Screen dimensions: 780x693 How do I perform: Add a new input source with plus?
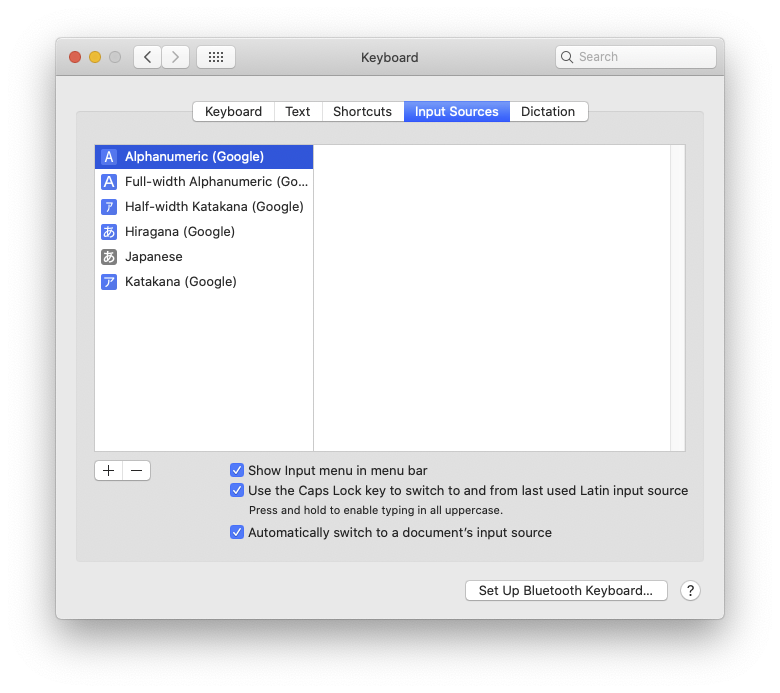(x=108, y=471)
